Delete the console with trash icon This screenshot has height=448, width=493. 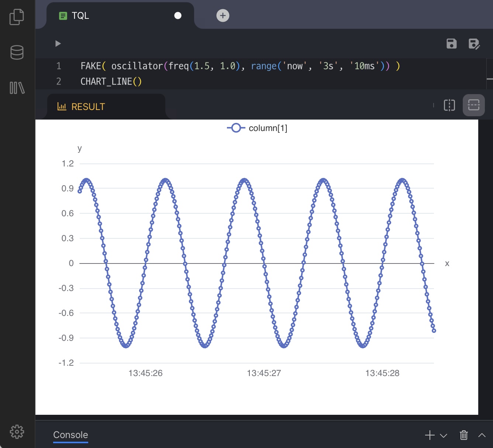coord(464,435)
